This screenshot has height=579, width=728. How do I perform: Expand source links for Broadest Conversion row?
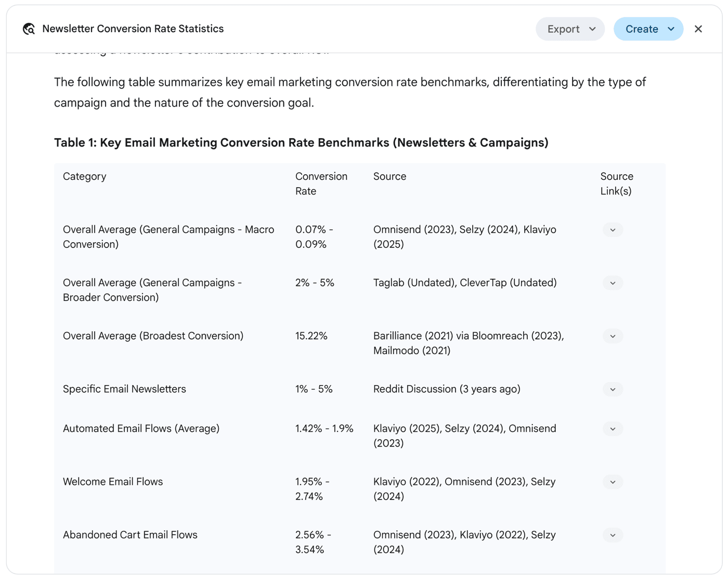pyautogui.click(x=613, y=336)
